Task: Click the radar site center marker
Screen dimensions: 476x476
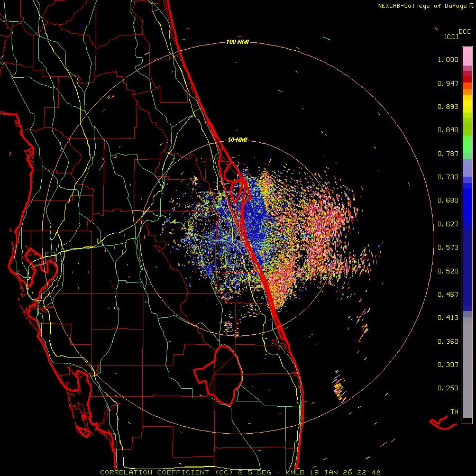Action: [x=239, y=239]
